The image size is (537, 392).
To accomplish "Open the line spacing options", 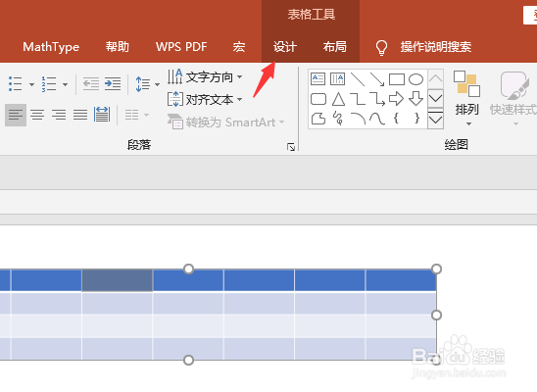I will point(143,84).
